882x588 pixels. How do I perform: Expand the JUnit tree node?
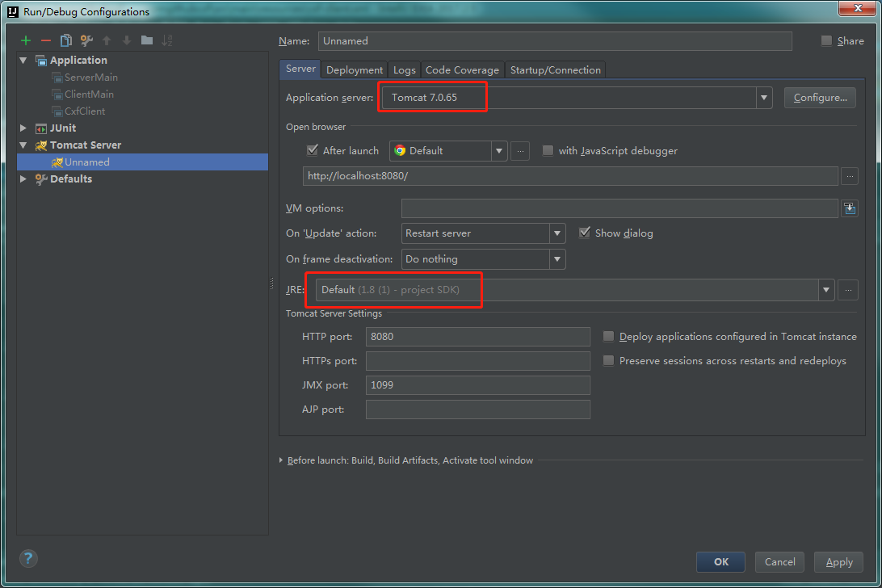[x=23, y=128]
